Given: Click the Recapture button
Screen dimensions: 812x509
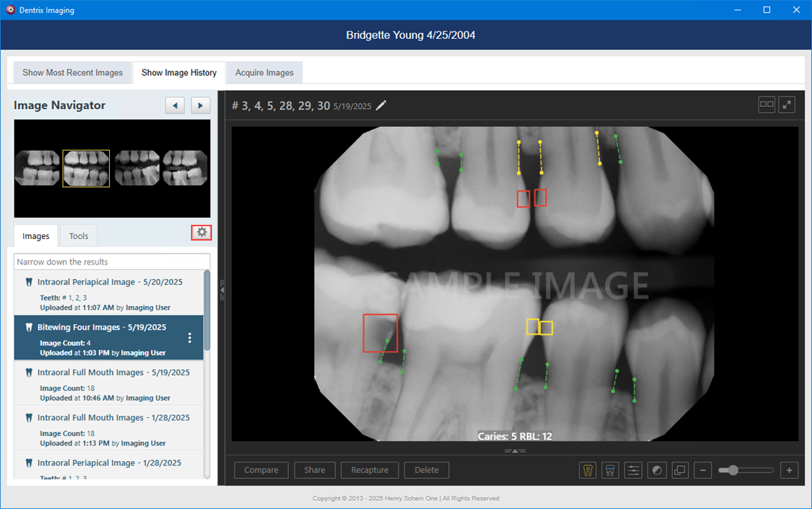Looking at the screenshot, I should point(370,470).
